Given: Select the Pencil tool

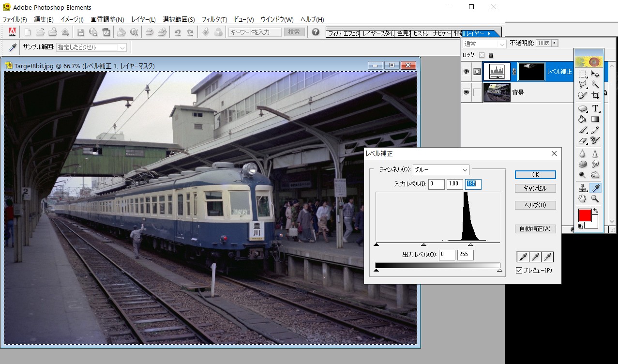Looking at the screenshot, I should (595, 130).
